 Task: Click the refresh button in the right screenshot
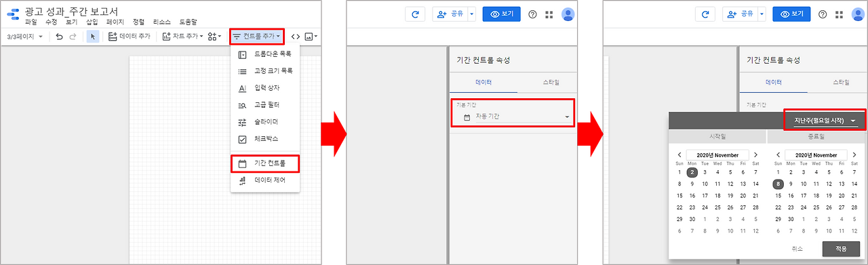coord(706,14)
